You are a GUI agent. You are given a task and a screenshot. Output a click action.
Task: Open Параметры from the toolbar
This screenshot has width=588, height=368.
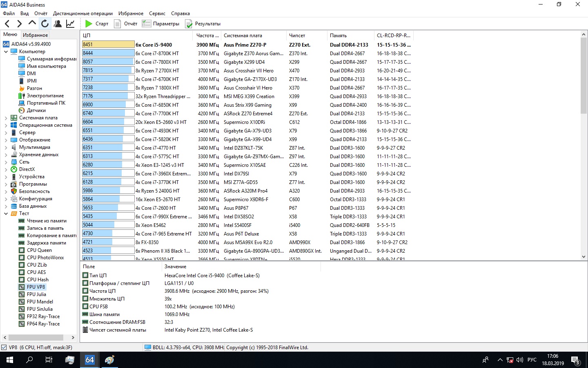(161, 24)
